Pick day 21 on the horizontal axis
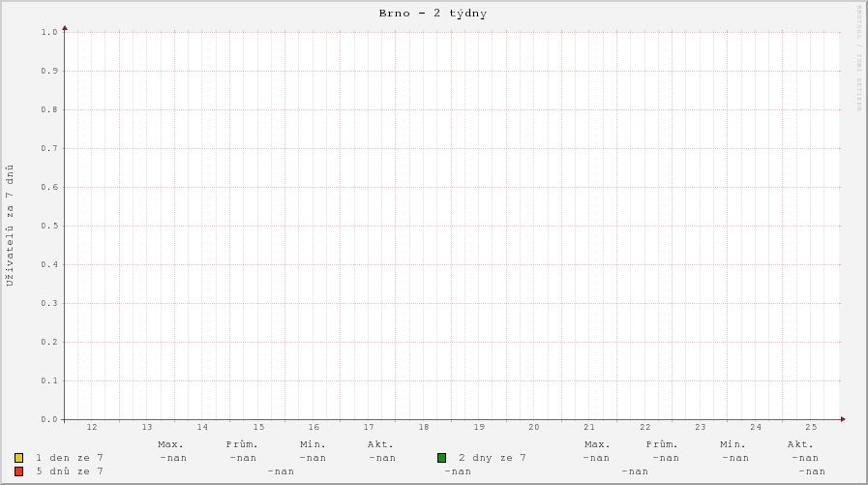 tap(589, 427)
